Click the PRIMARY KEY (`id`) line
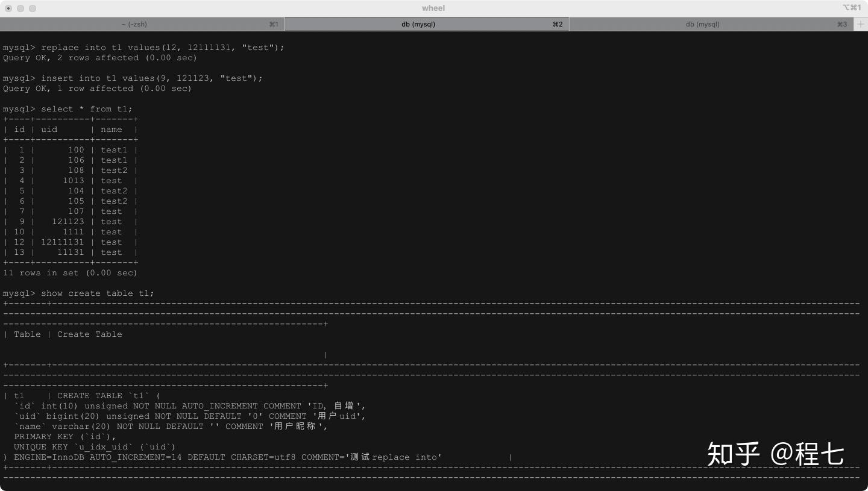 pyautogui.click(x=65, y=437)
